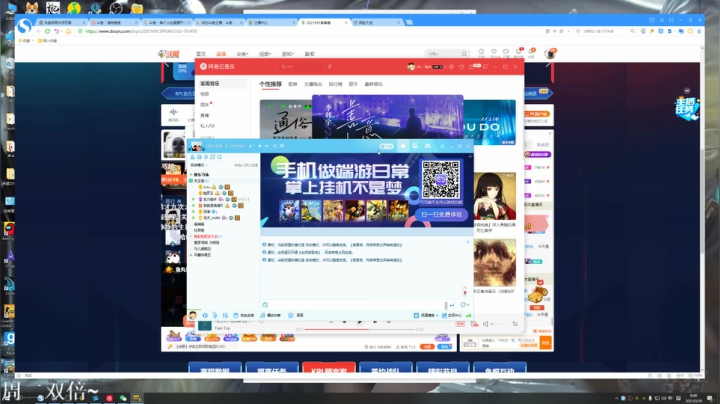Click the skin (shirt) icon in NetEase Music header

[461, 67]
